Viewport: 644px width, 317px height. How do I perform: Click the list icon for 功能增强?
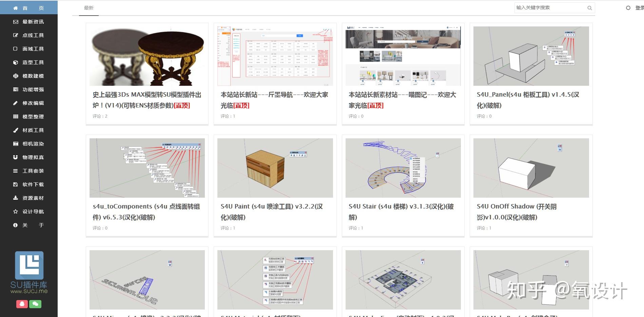click(15, 90)
